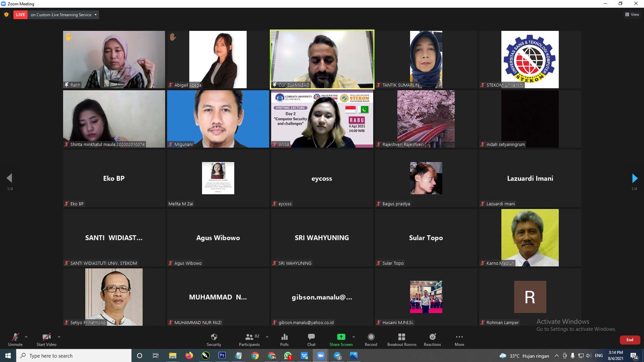644x362 pixels.
Task: Open the volume speaker tray icon
Action: (x=589, y=356)
